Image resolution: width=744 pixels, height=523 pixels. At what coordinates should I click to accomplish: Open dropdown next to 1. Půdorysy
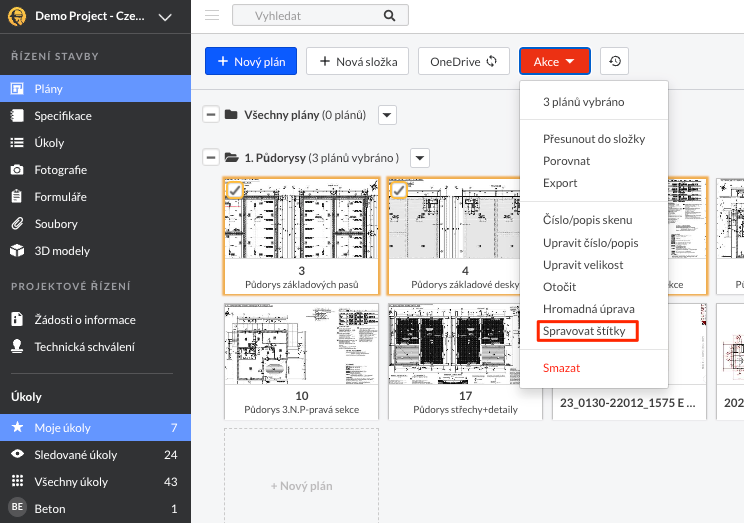[420, 158]
